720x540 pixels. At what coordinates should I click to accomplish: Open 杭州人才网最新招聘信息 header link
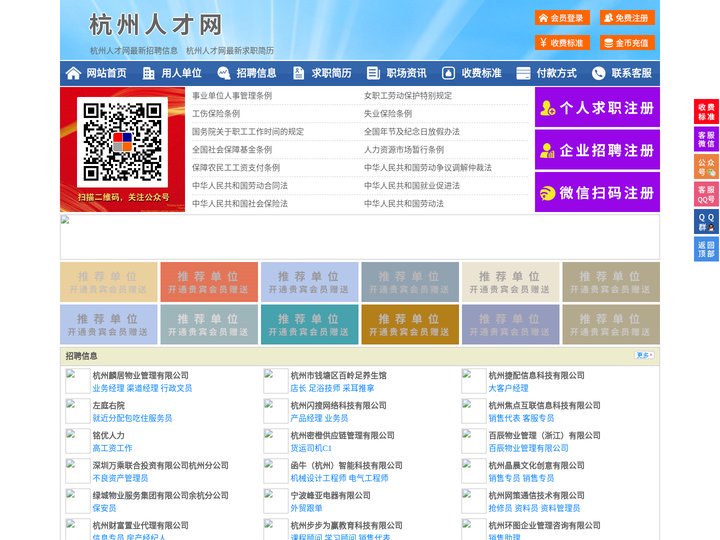(134, 51)
